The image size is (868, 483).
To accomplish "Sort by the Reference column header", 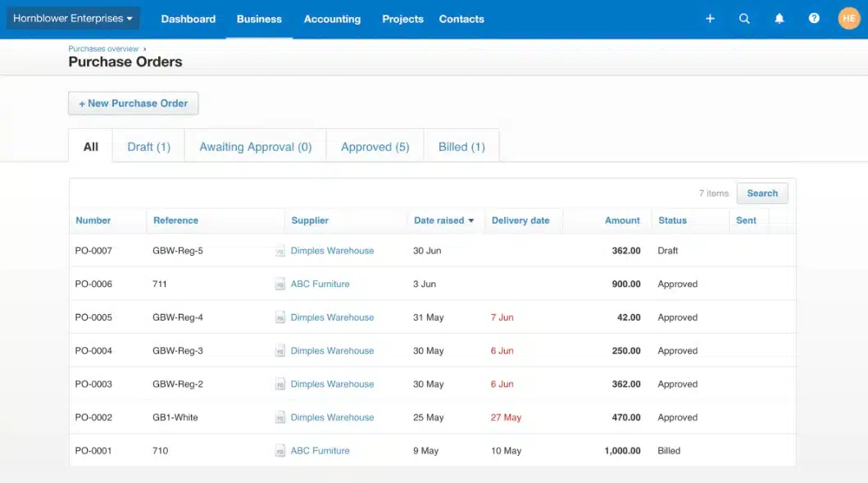I will coord(175,221).
